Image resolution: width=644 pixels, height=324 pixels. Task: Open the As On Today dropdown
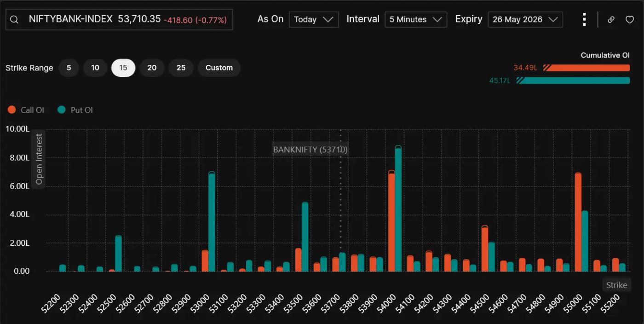tap(314, 19)
